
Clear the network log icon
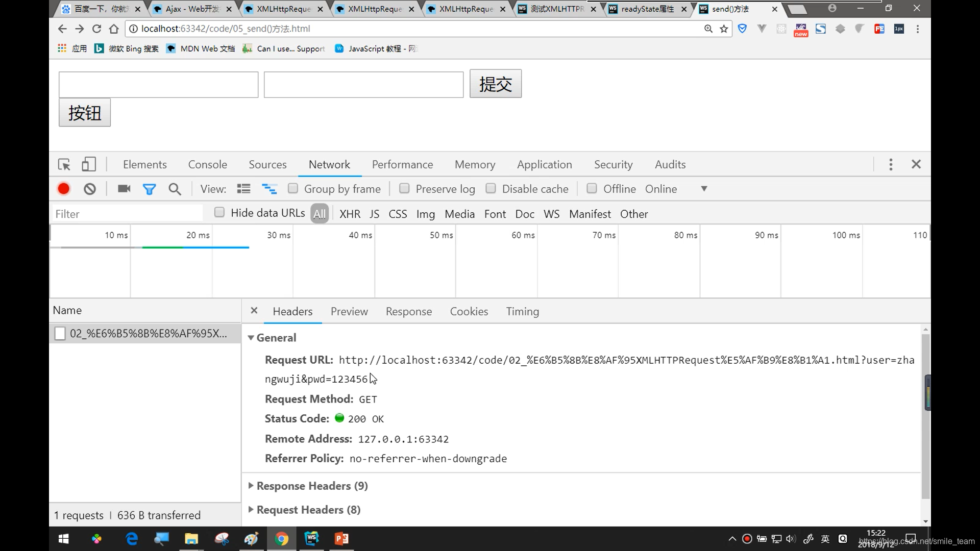pos(90,189)
